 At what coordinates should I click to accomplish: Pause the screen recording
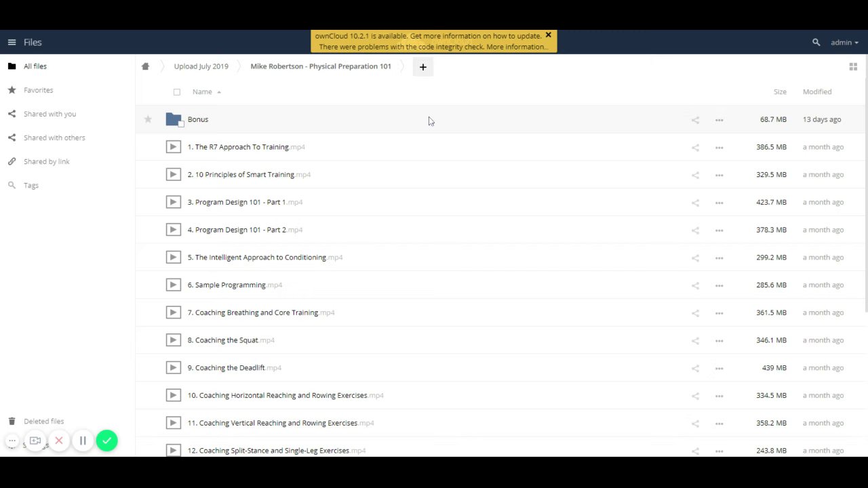pyautogui.click(x=83, y=441)
